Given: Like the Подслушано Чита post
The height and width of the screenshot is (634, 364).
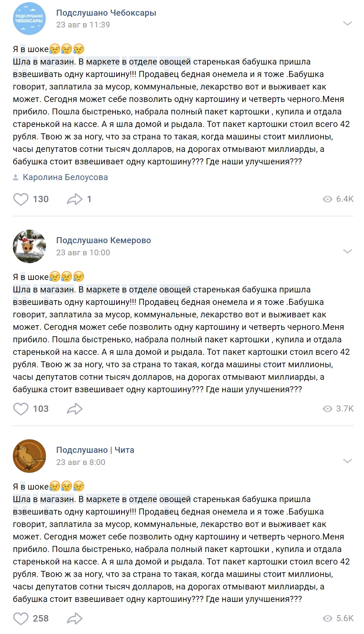Looking at the screenshot, I should pyautogui.click(x=21, y=619).
